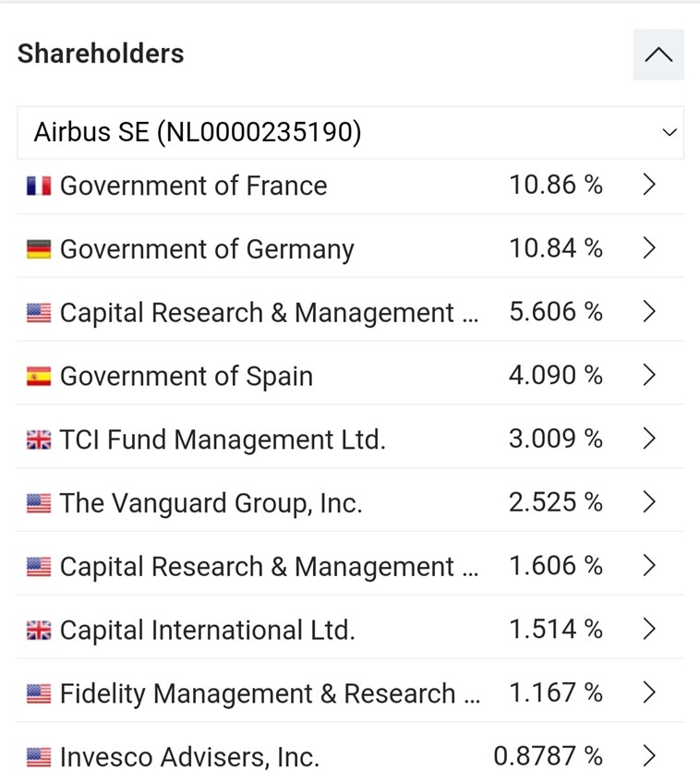Screen dimensions: 700x782
Task: Click the Invesco Advisers, Inc. name
Action: pyautogui.click(x=189, y=758)
